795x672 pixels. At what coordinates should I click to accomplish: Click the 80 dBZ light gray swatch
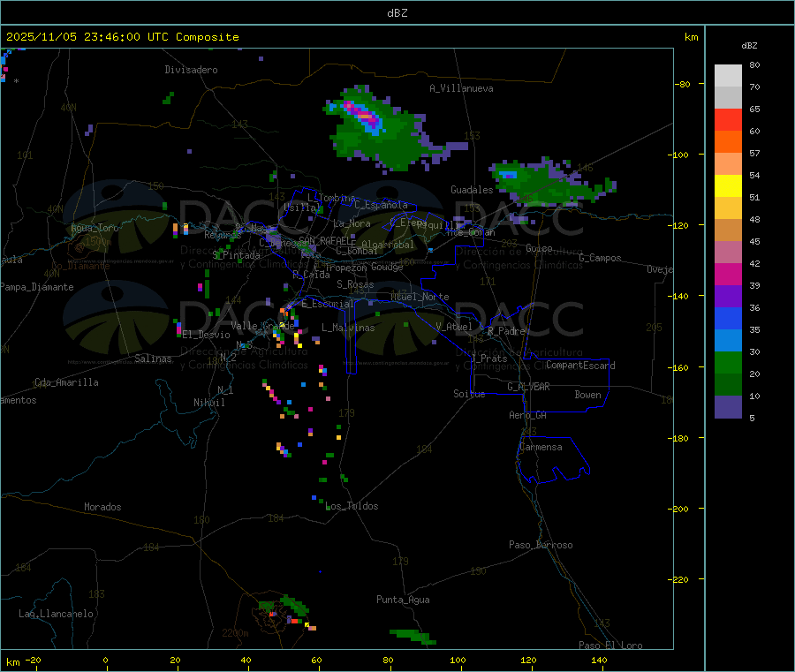728,76
